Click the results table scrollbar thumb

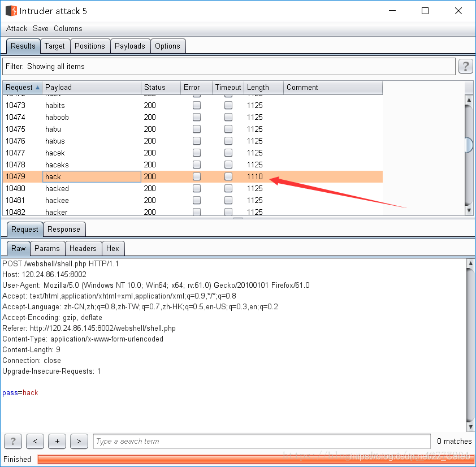click(x=469, y=145)
